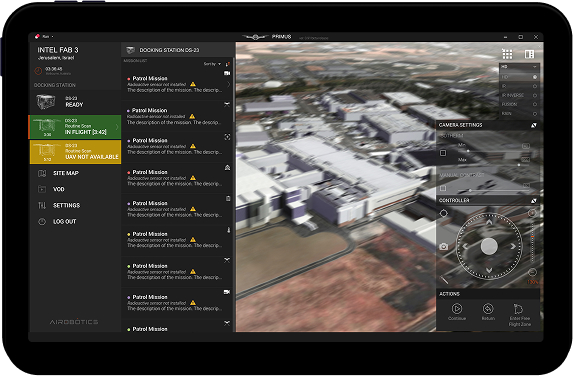Image resolution: width=573 pixels, height=376 pixels.
Task: Select the IR INVERSE radio button
Action: (535, 95)
